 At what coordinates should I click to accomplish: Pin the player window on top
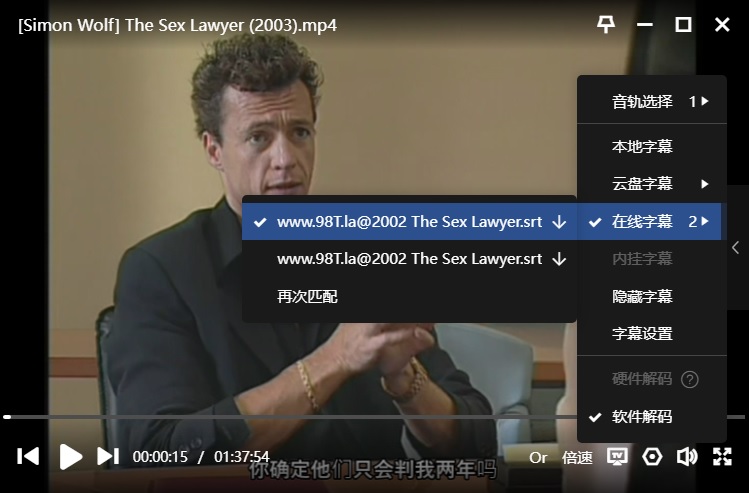pyautogui.click(x=606, y=25)
